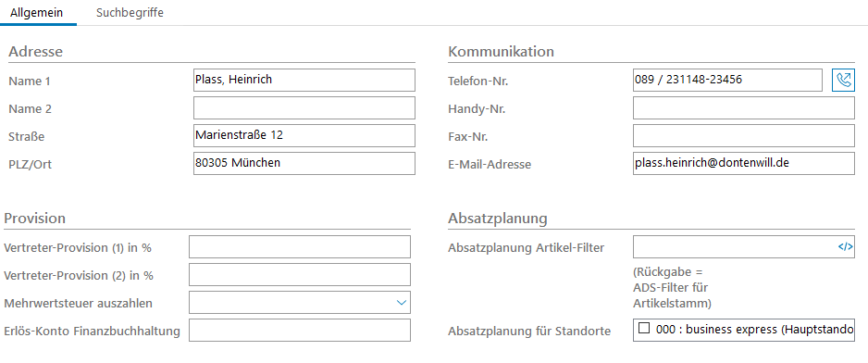The width and height of the screenshot is (868, 363).
Task: Focus the empty Handy-Nr. field
Action: click(743, 108)
